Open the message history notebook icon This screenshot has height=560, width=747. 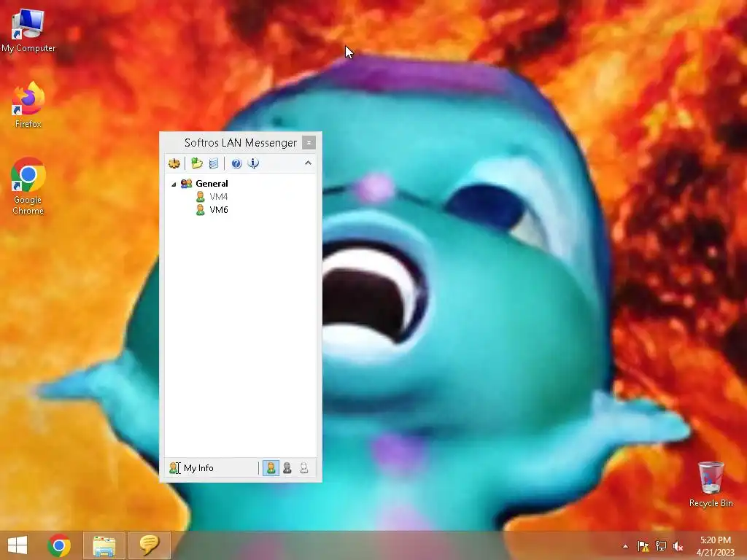(214, 163)
